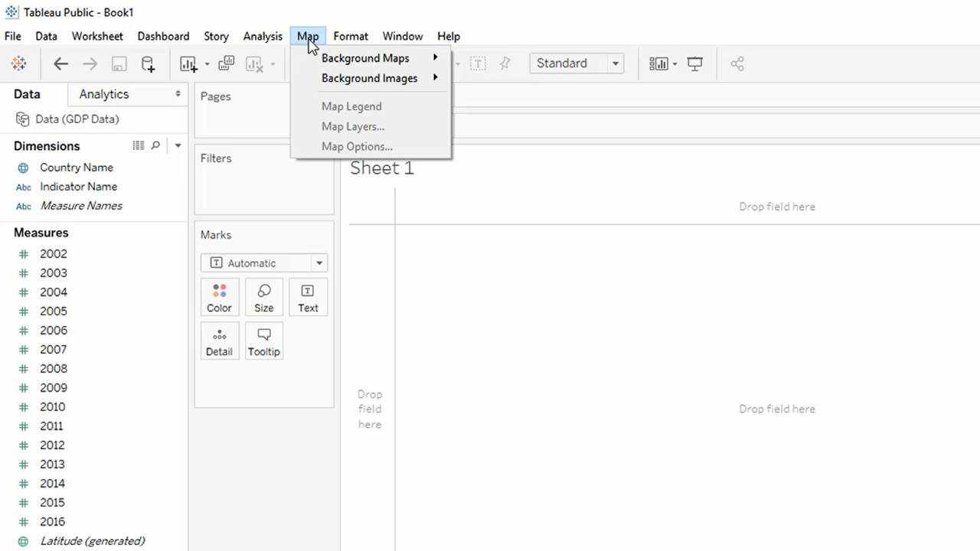Click the Tableau start page logo icon
980x551 pixels.
point(18,64)
